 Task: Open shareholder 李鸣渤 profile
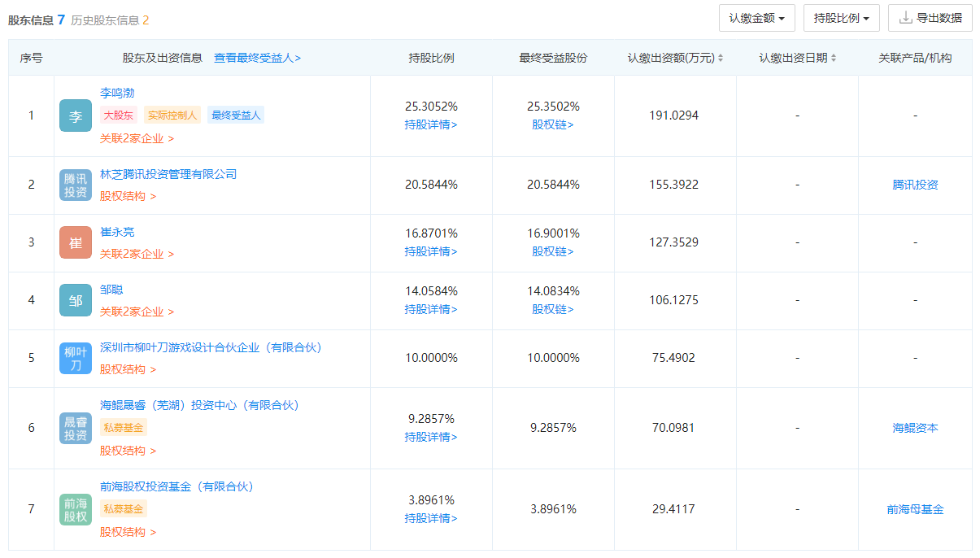(117, 94)
